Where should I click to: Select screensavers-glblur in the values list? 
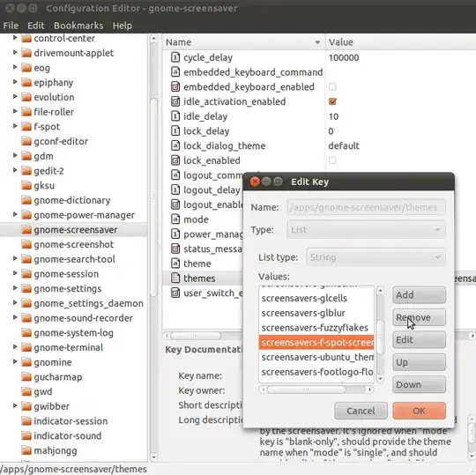click(x=316, y=313)
